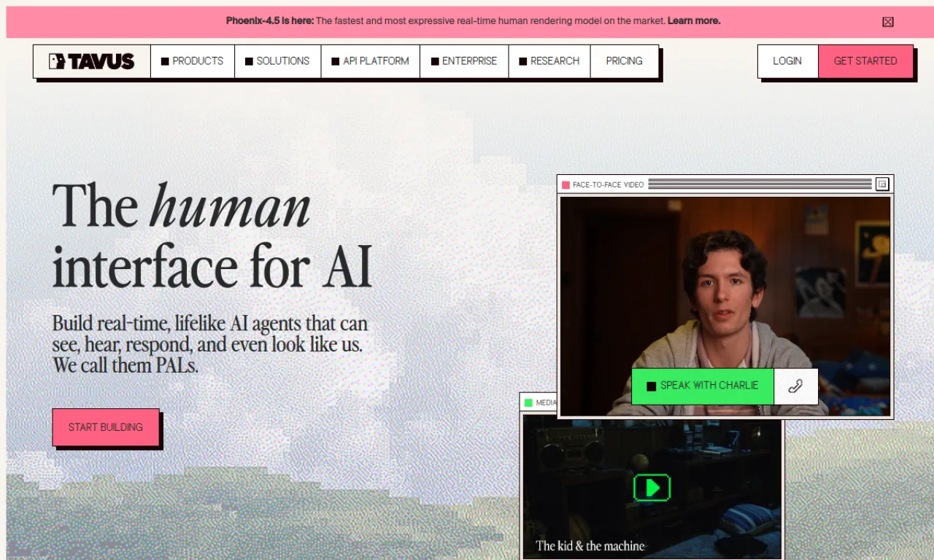
Task: Click the pink square in Face-to-Face Video title
Action: click(566, 185)
